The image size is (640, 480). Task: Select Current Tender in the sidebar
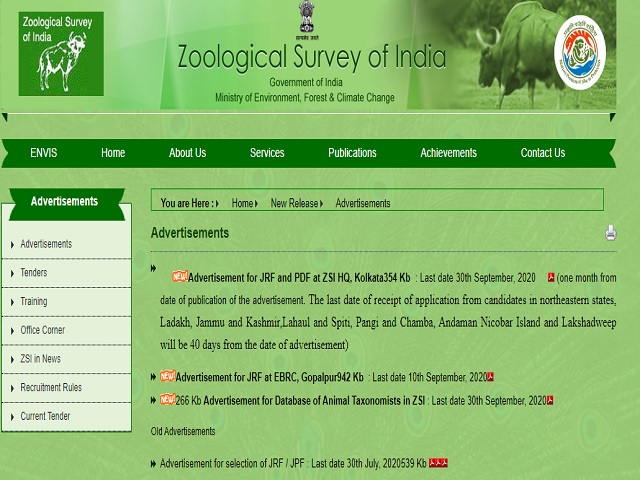(x=45, y=416)
